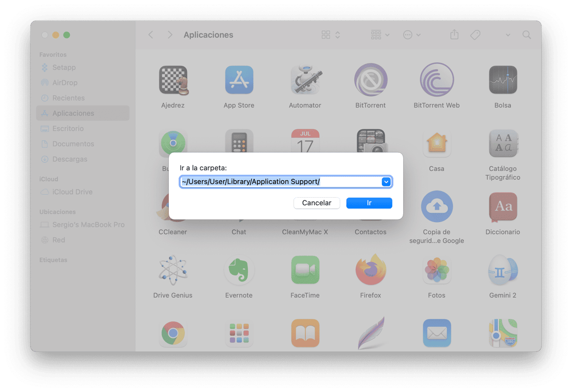
Task: Select the Gemini 2 app icon
Action: click(x=503, y=270)
